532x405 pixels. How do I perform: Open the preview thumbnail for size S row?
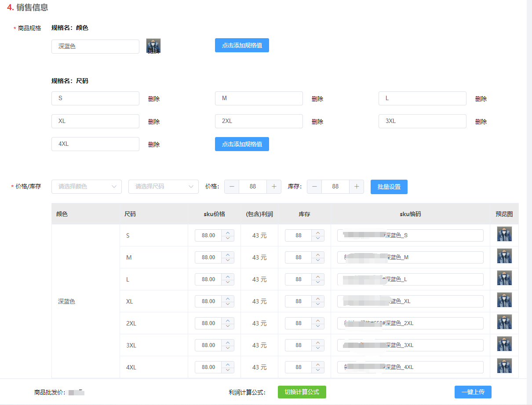tap(504, 234)
